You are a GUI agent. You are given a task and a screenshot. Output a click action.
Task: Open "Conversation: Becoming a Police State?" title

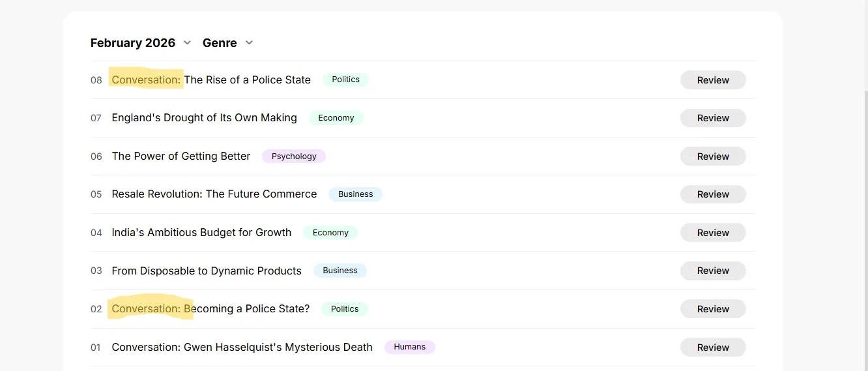coord(210,308)
